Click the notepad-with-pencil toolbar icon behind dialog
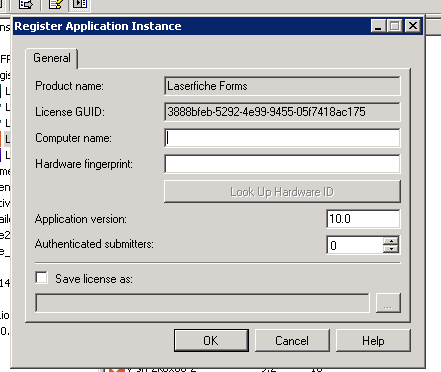This screenshot has height=372, width=441. 55,4
